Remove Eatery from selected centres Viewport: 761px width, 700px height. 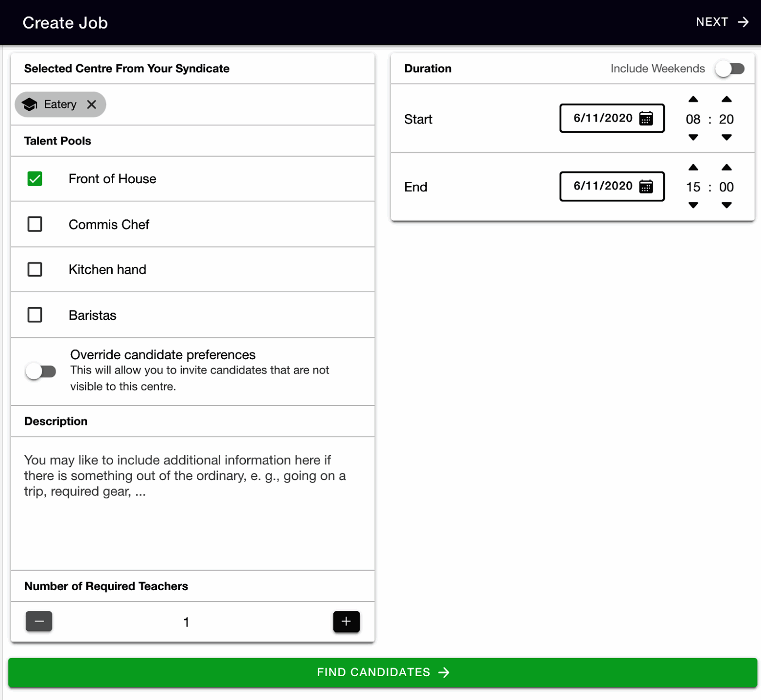[91, 104]
